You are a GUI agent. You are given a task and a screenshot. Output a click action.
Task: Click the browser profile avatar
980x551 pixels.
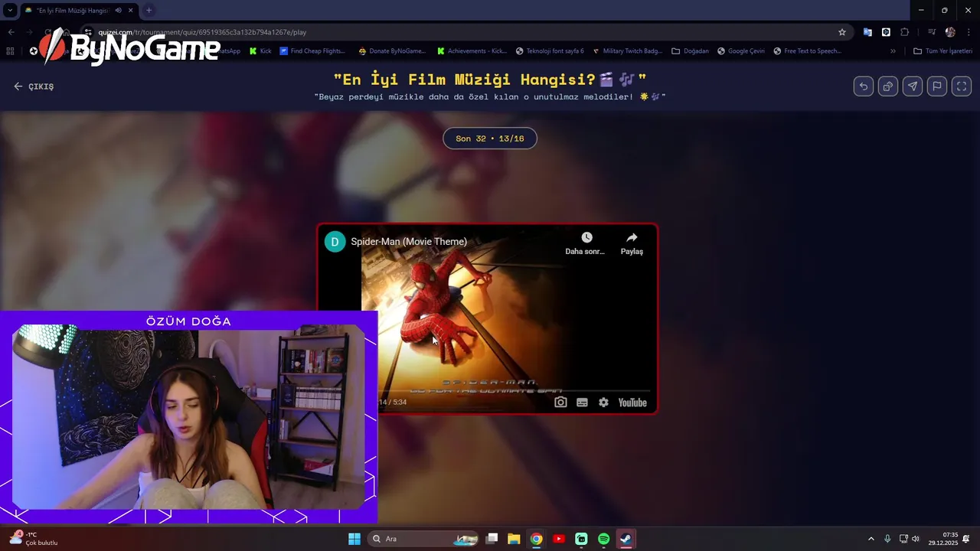tap(950, 32)
